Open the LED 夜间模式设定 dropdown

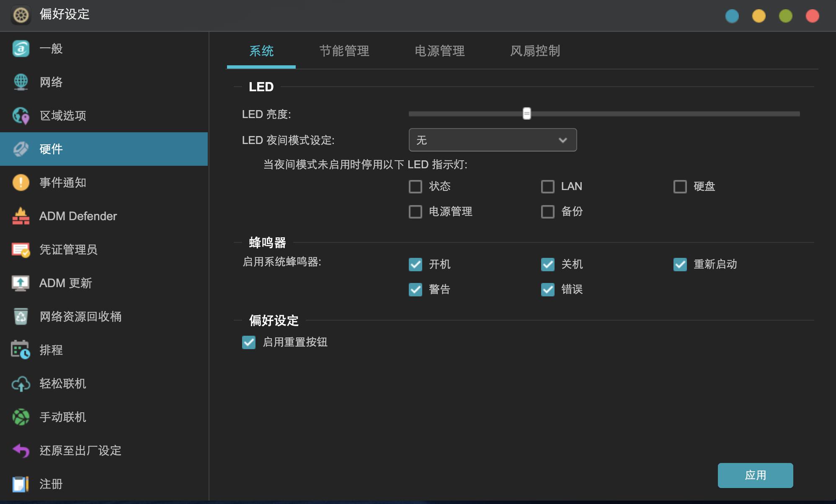pyautogui.click(x=493, y=140)
